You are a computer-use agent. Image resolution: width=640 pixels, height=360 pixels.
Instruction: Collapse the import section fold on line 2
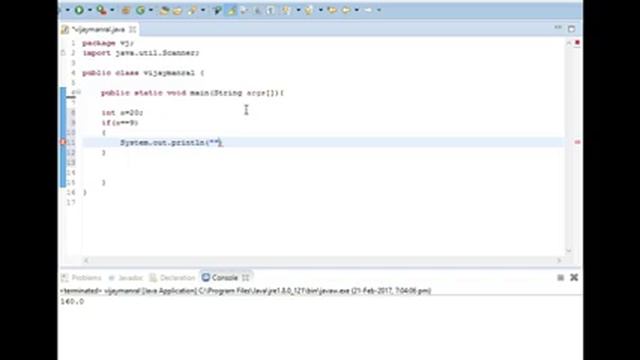pos(63,53)
